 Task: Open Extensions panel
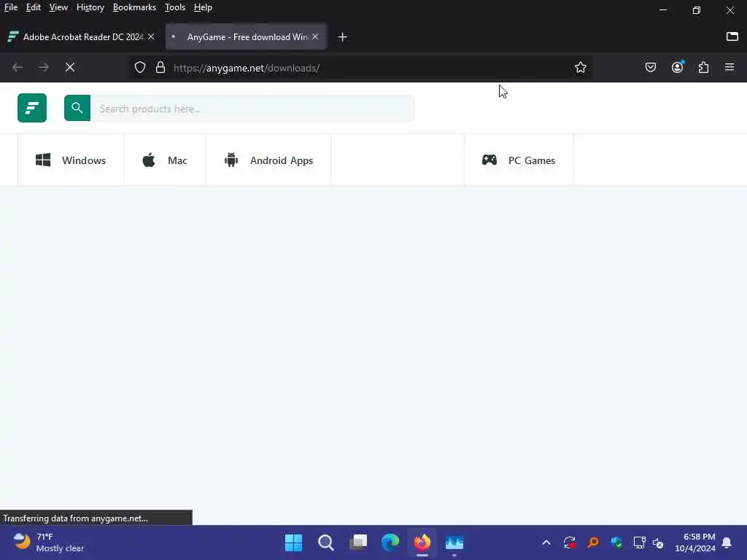[x=704, y=68]
